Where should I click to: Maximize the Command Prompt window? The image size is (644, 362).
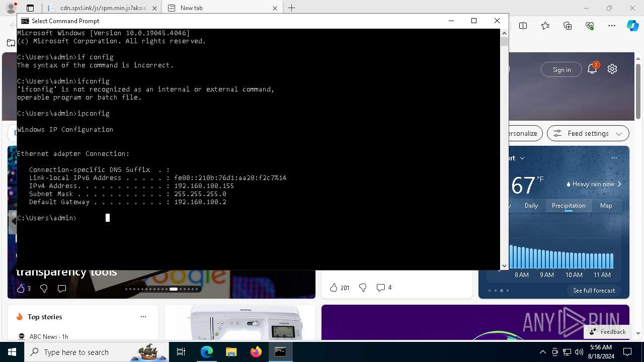click(x=474, y=21)
